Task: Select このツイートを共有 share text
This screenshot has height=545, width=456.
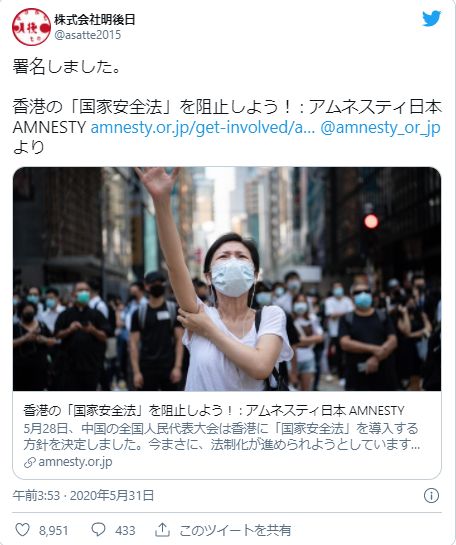Action: [x=235, y=530]
